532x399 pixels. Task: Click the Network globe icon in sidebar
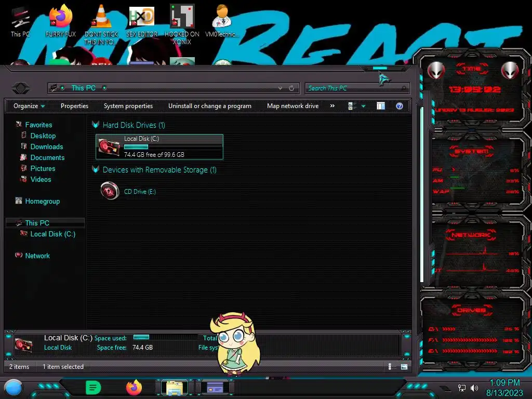(19, 255)
